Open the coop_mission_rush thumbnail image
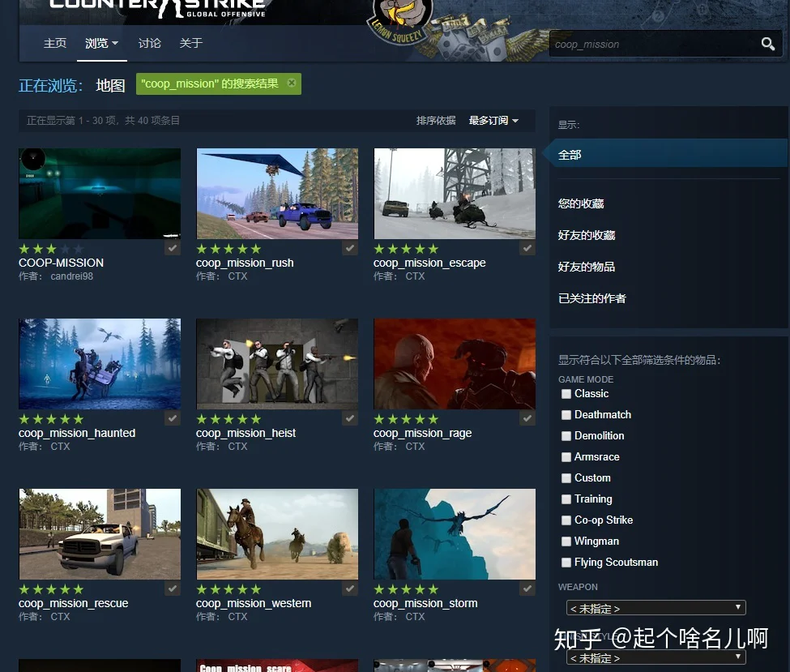 [277, 194]
